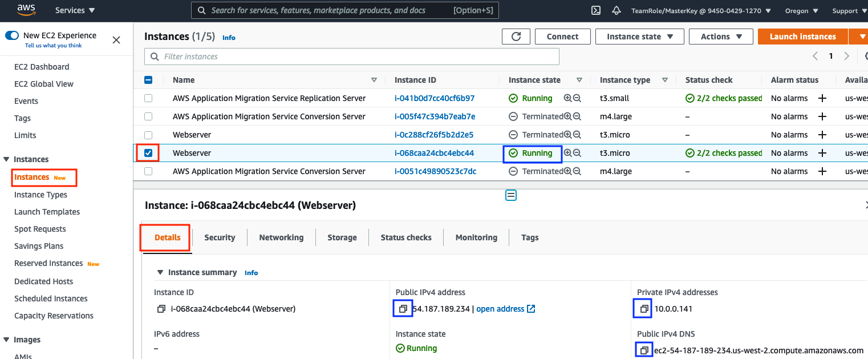Collapse the Instance summary section
This screenshot has width=868, height=359.
coord(161,272)
